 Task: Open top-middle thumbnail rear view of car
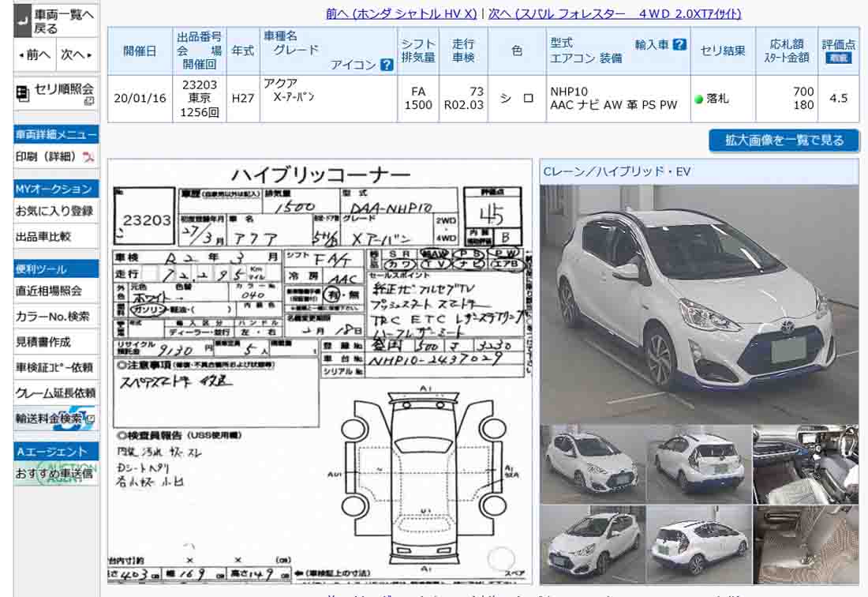tap(699, 464)
